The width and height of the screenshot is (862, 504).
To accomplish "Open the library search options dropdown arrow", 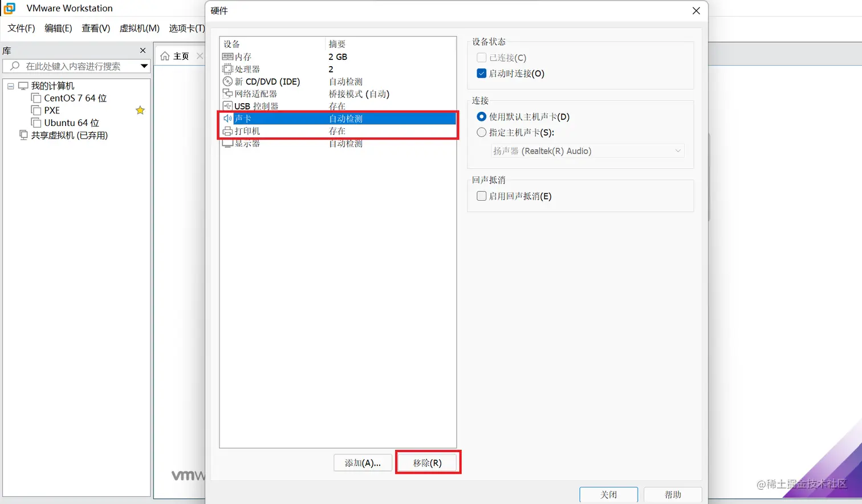I will (144, 66).
